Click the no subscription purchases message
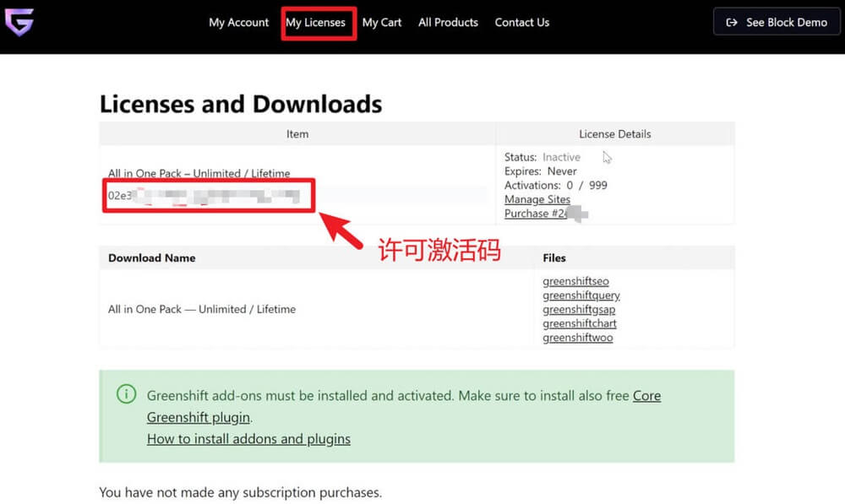The image size is (845, 504). pos(240,492)
